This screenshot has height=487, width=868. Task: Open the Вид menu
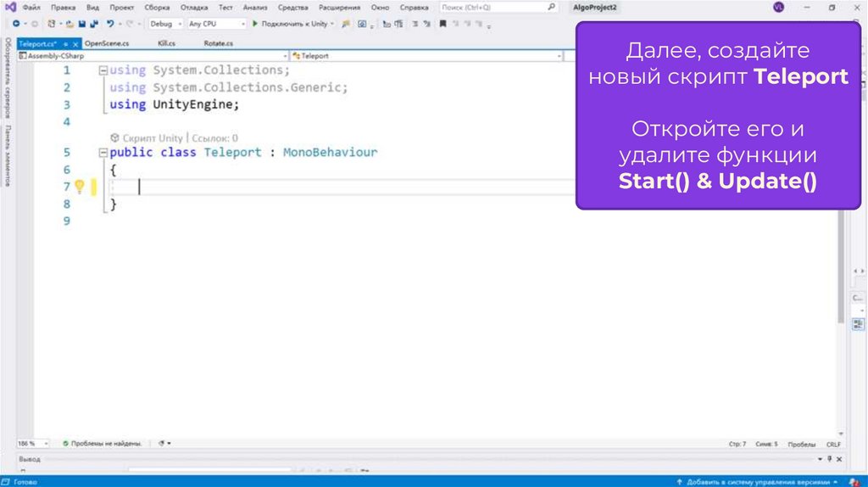[92, 7]
